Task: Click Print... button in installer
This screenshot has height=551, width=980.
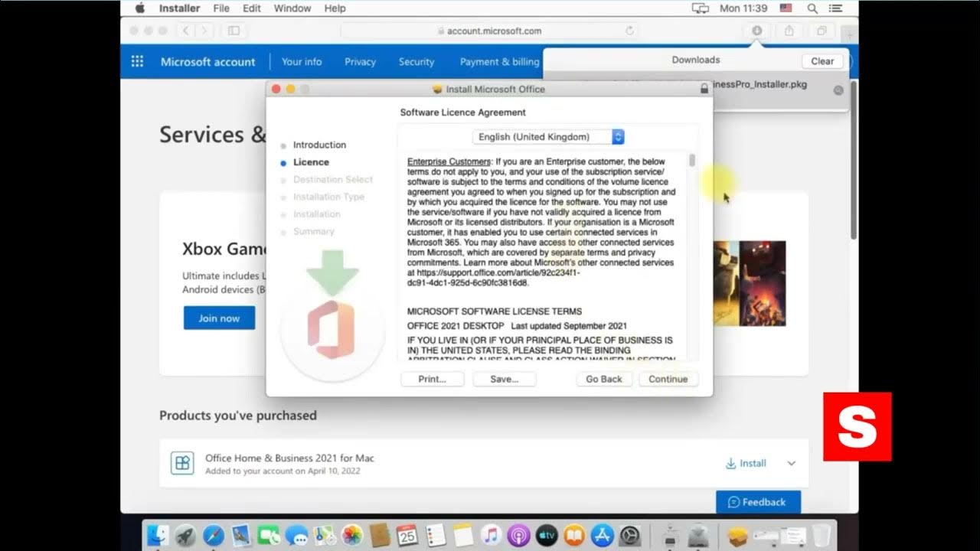Action: point(432,379)
